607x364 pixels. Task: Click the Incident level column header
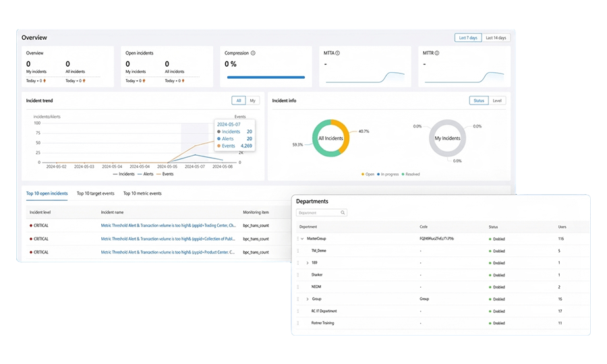(x=40, y=212)
